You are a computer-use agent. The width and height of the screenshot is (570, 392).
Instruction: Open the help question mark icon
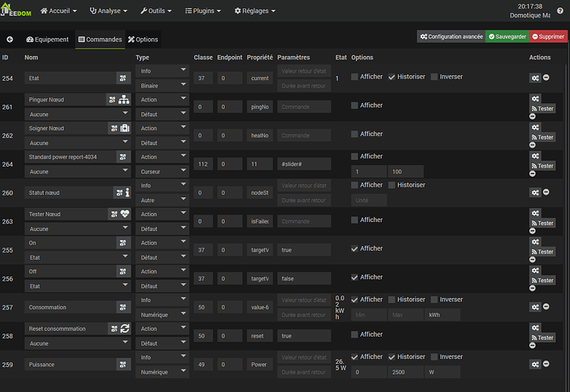click(560, 11)
